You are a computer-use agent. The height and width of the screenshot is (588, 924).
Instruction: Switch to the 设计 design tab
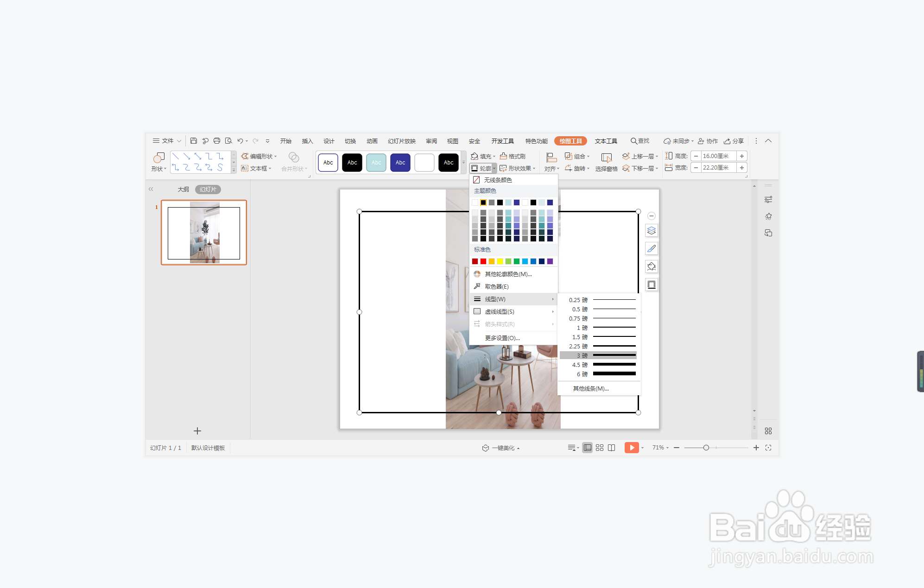[329, 141]
